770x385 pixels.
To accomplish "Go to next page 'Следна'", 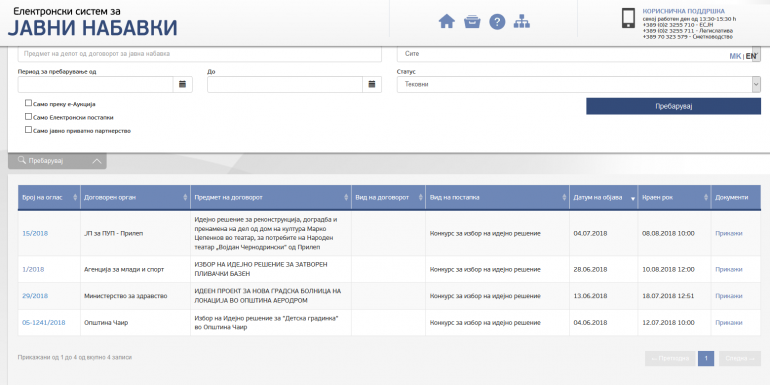I will pos(740,358).
